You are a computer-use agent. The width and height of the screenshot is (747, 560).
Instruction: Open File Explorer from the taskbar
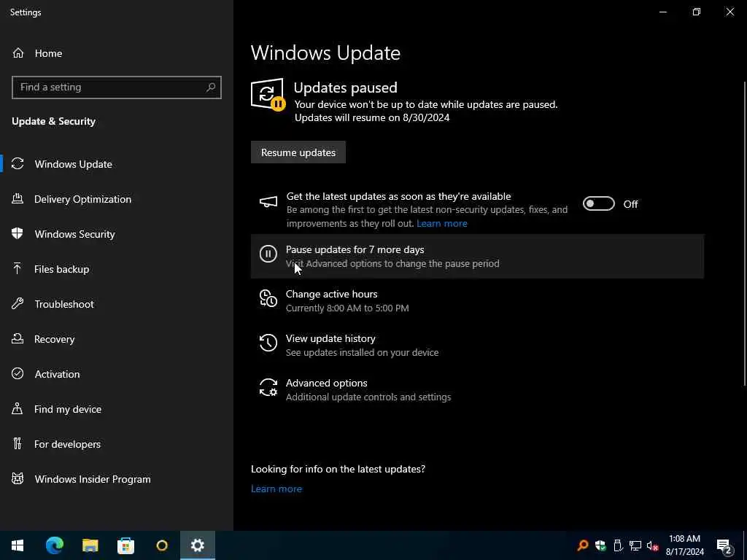(x=90, y=545)
